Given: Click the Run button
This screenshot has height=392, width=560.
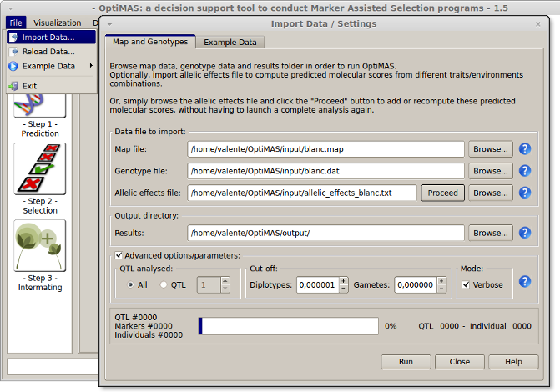Looking at the screenshot, I should coord(406,362).
